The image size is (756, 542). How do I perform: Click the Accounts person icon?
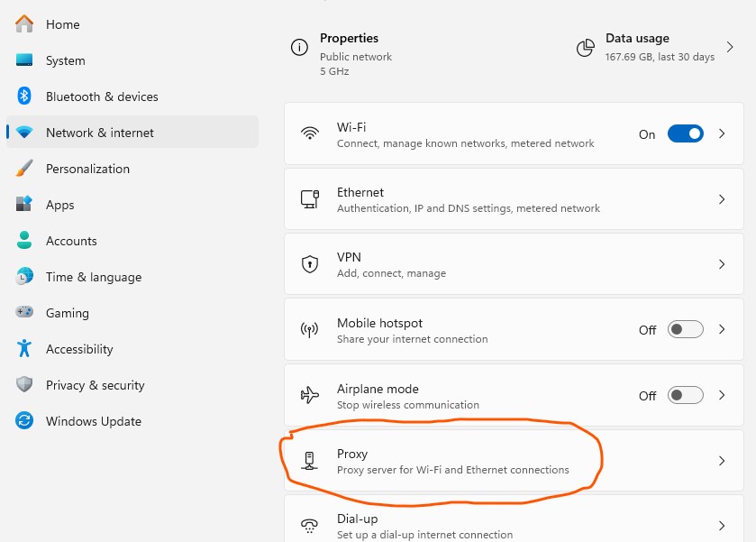point(24,240)
